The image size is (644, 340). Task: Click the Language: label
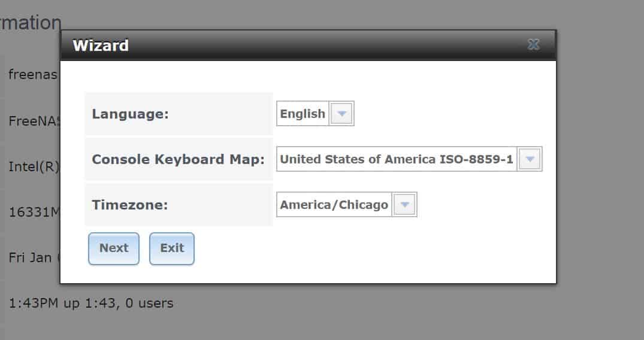point(130,114)
